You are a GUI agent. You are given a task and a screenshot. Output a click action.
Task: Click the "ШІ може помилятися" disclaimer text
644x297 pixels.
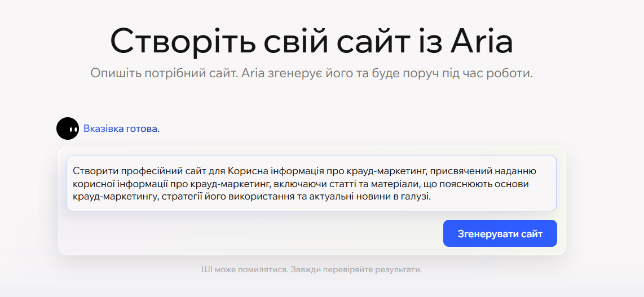(x=311, y=269)
